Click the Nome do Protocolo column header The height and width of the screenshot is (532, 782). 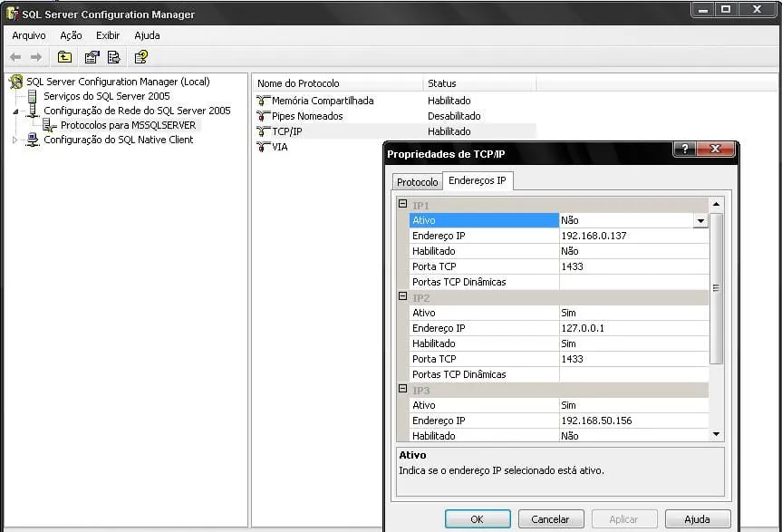coord(338,83)
